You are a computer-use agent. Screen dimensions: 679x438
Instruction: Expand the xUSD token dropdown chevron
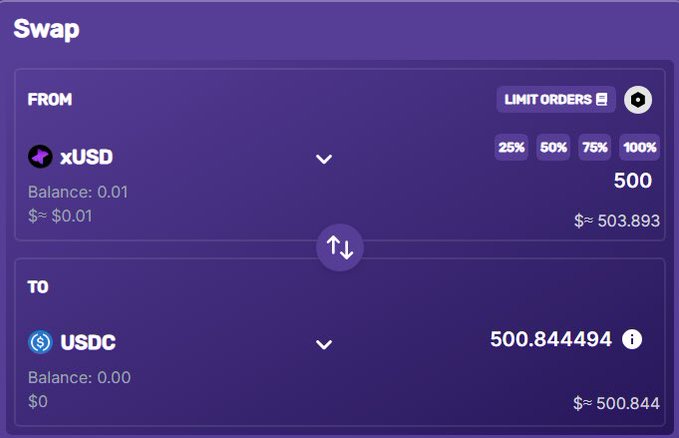[324, 159]
